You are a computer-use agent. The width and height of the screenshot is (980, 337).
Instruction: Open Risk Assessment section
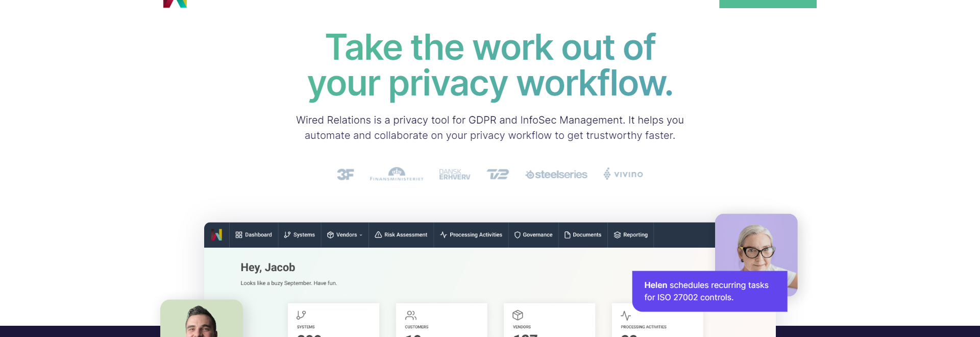[x=401, y=235]
